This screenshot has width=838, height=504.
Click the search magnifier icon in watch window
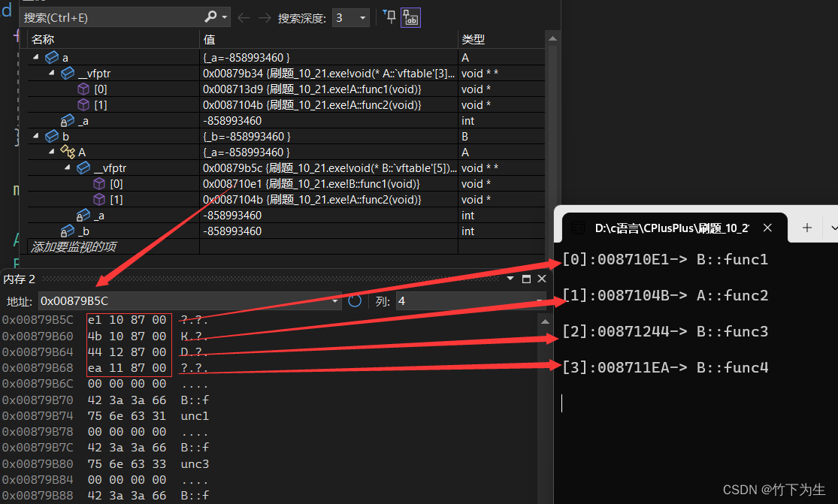point(210,17)
